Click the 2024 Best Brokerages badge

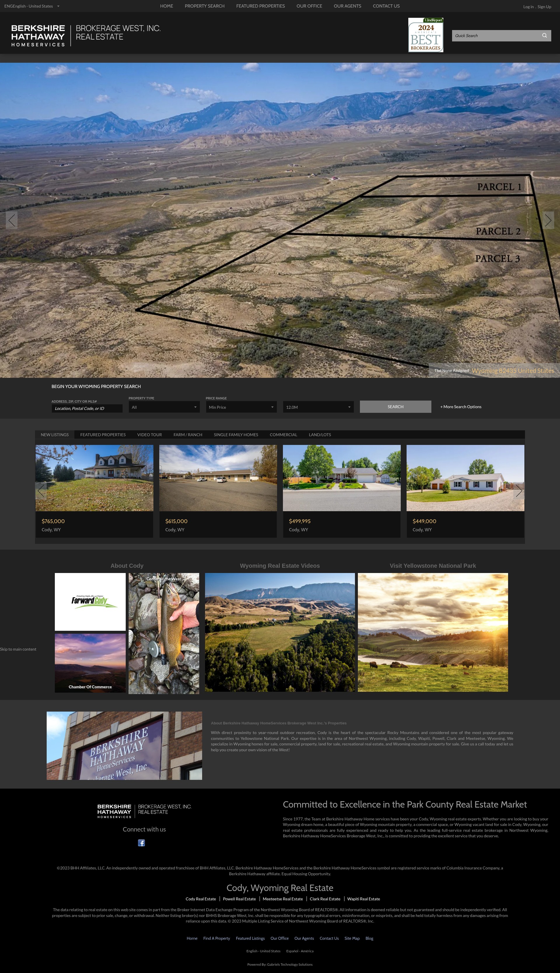click(x=426, y=35)
